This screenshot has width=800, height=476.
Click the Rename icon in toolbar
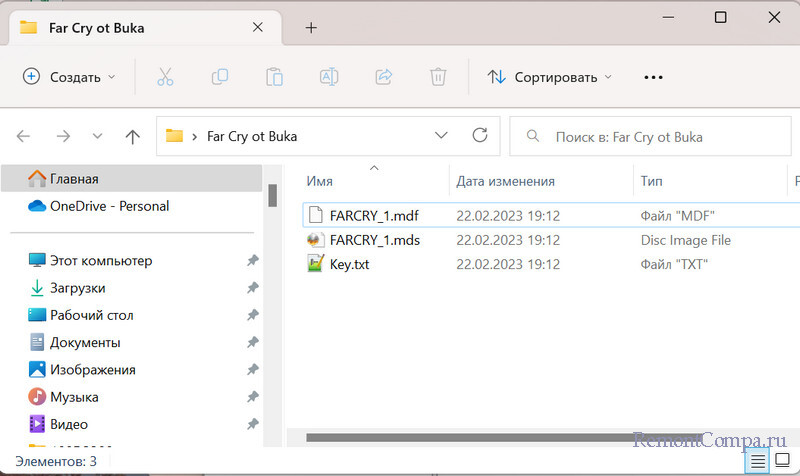329,77
